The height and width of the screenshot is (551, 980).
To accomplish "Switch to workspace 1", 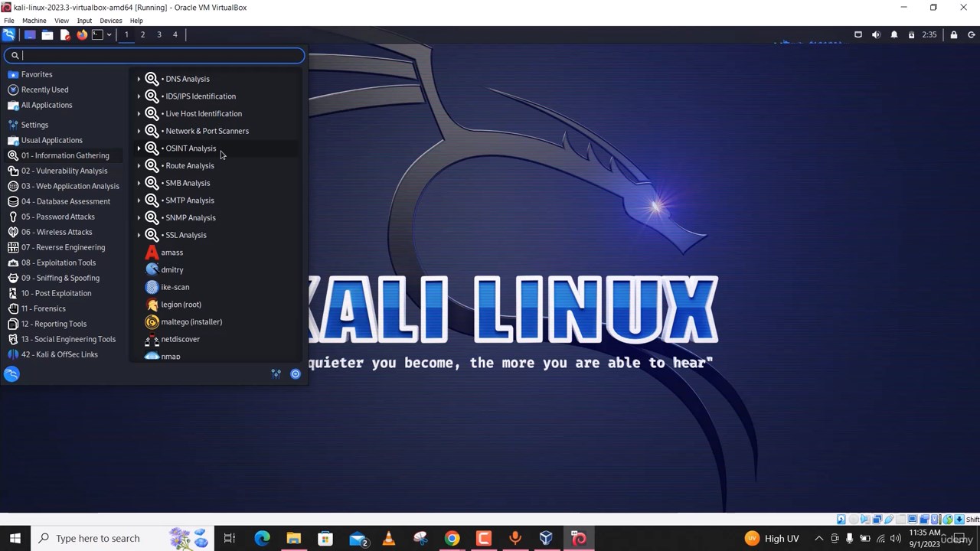I will click(126, 34).
